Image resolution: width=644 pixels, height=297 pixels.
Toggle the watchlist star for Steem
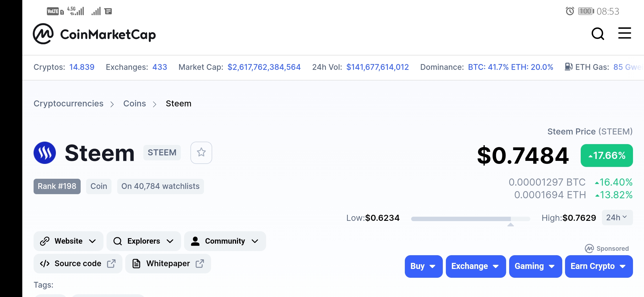pyautogui.click(x=201, y=153)
